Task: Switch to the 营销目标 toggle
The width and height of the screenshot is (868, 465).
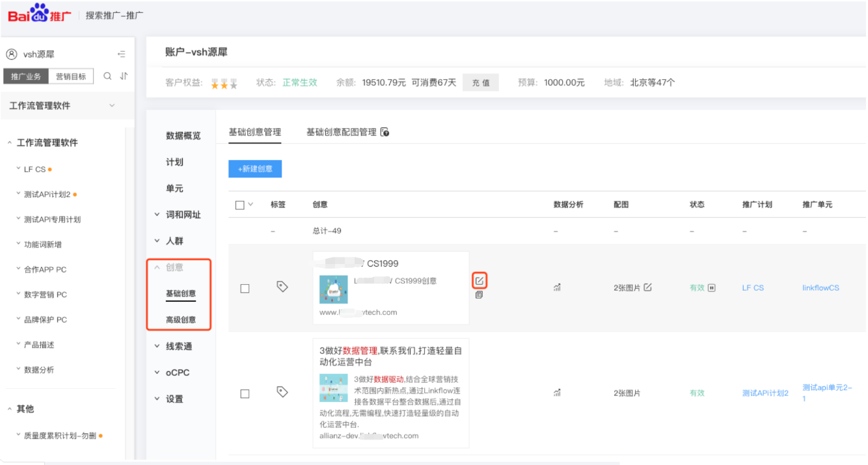Action: point(71,76)
